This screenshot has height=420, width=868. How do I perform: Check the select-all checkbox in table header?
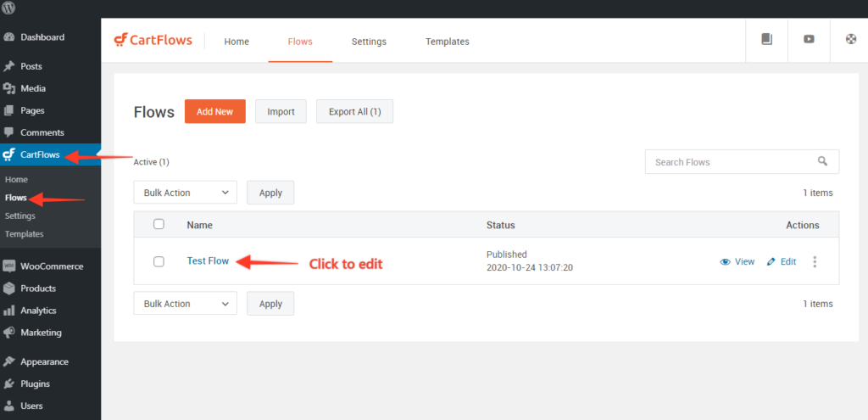[159, 224]
